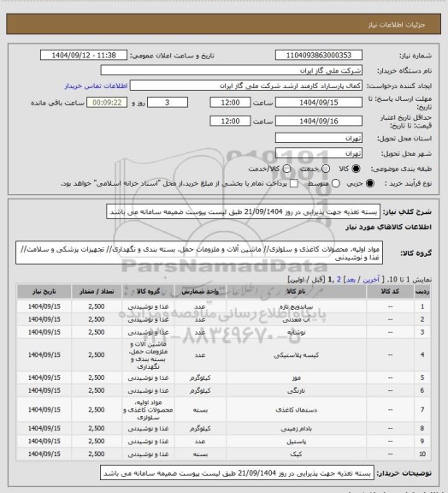Select the خدمت radio button
Image resolution: width=448 pixels, height=493 pixels.
326,169
